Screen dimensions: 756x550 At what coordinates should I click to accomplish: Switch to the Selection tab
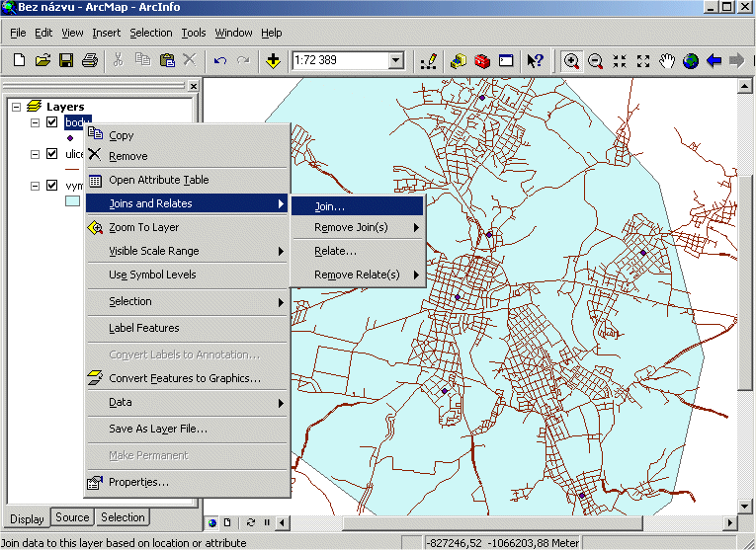123,517
